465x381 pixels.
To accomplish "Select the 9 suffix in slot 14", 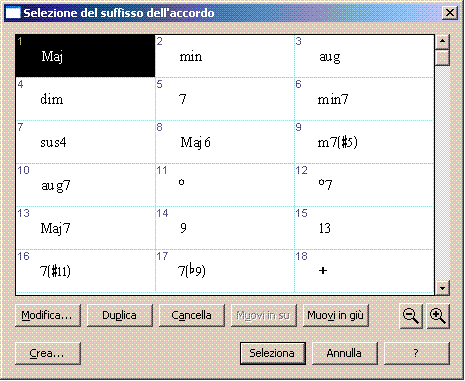I will [x=225, y=228].
